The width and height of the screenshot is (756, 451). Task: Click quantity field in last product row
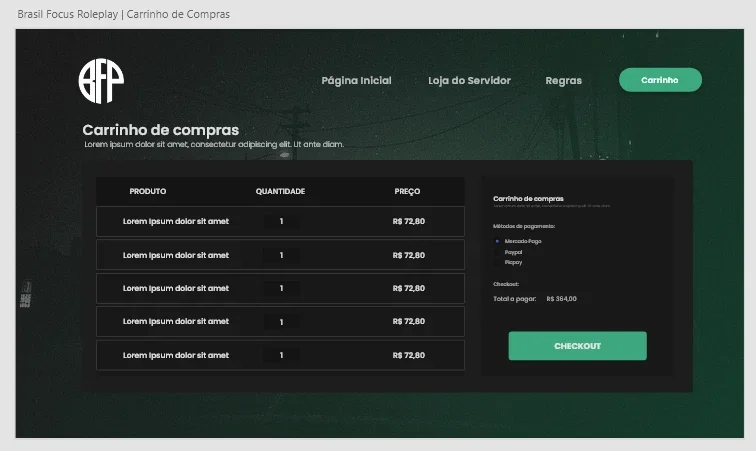pyautogui.click(x=281, y=355)
